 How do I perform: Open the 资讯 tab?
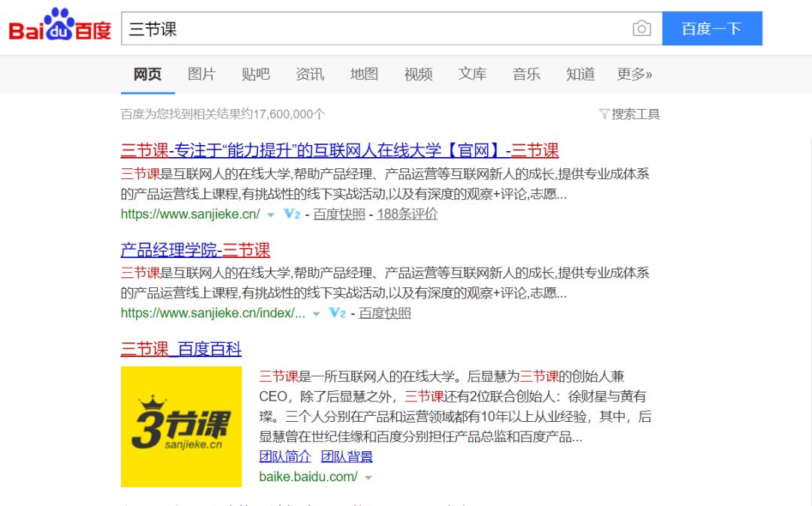(310, 74)
